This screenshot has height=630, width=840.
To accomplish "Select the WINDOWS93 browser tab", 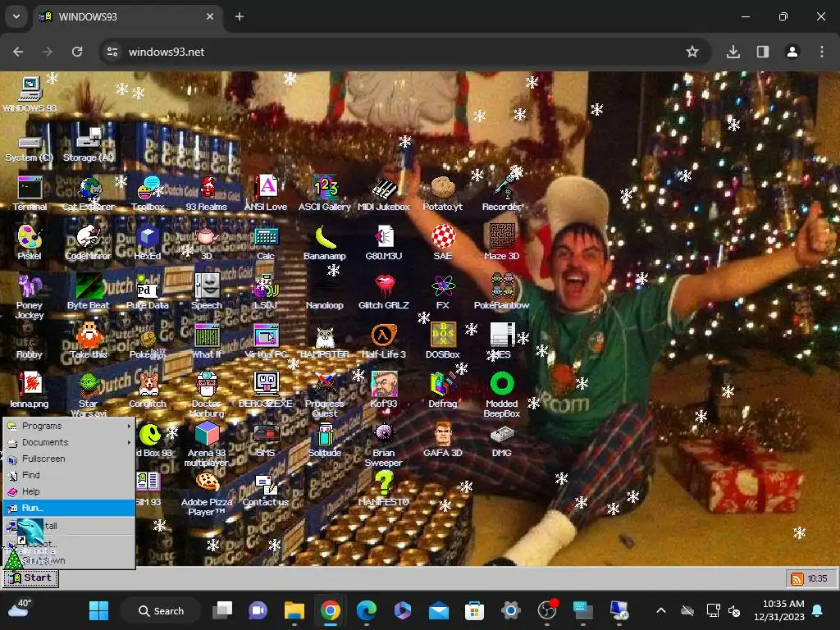I will click(x=129, y=17).
